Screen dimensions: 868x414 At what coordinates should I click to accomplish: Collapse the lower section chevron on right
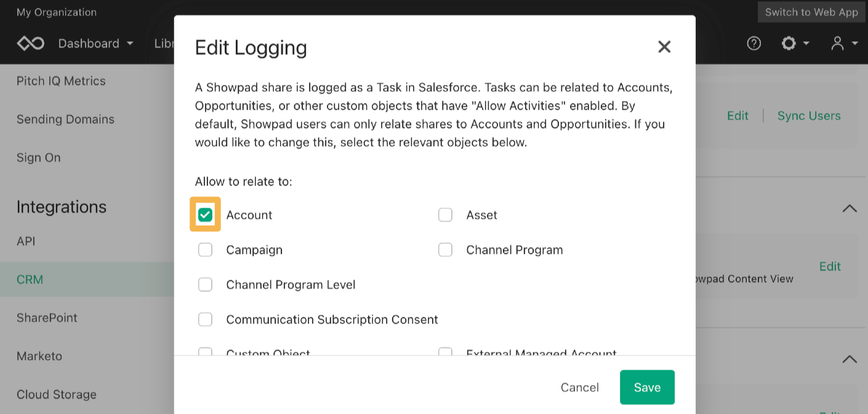(x=850, y=359)
